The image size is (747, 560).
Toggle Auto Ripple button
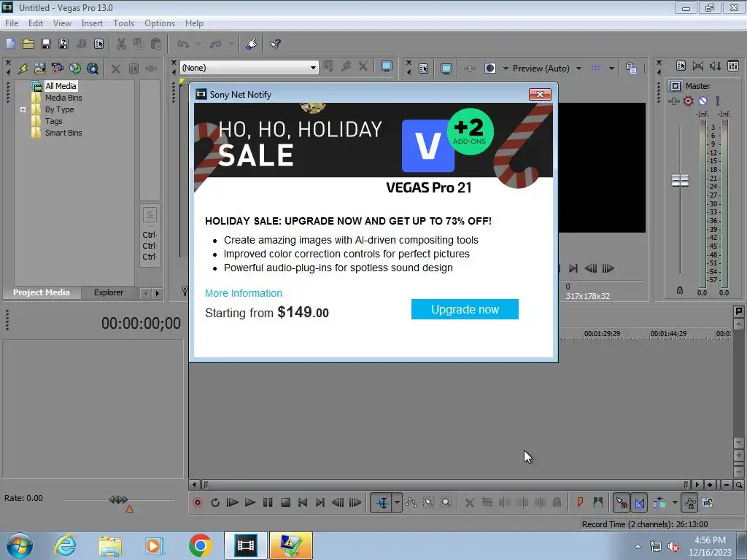point(659,502)
